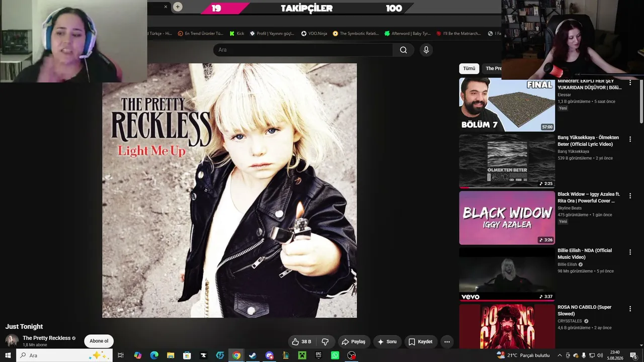The image size is (644, 362).
Task: Focus the YouTube Ara search field
Action: (x=303, y=50)
